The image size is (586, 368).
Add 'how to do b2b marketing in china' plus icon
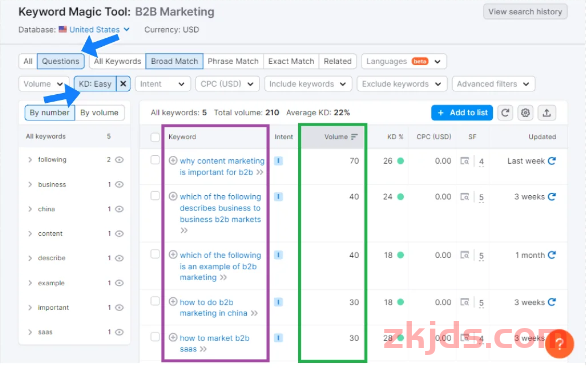pos(173,301)
